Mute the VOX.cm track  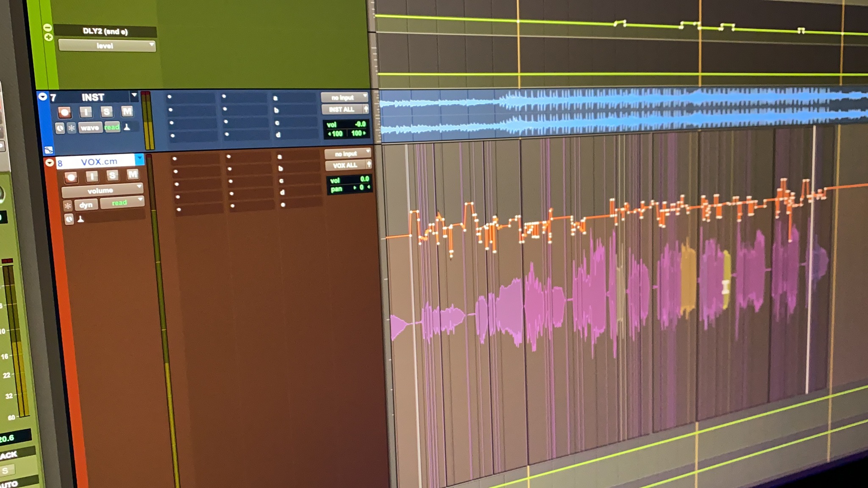(133, 175)
